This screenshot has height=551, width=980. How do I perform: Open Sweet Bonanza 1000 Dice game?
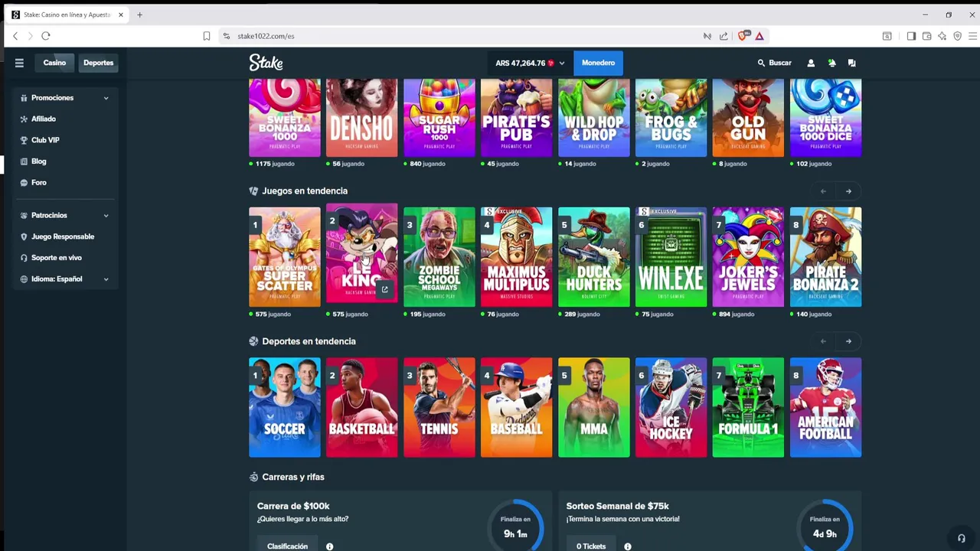pyautogui.click(x=826, y=118)
